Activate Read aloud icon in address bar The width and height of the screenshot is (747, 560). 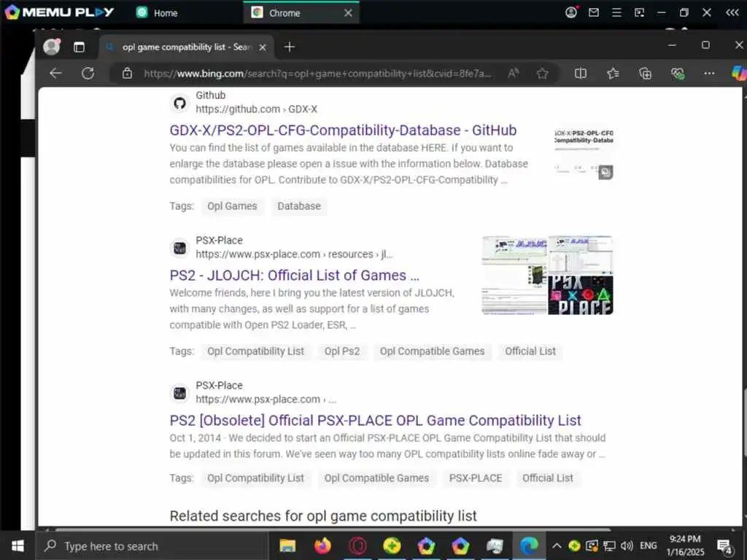pos(513,74)
